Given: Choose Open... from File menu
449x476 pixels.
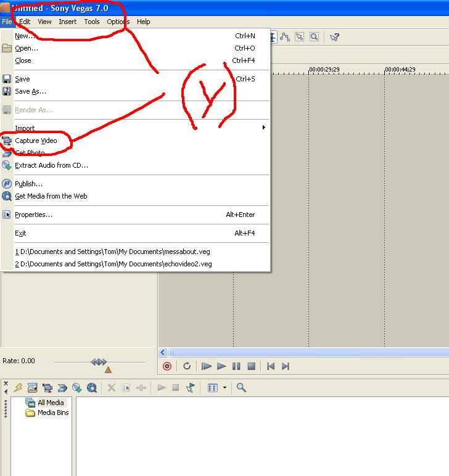Looking at the screenshot, I should click(135, 48).
